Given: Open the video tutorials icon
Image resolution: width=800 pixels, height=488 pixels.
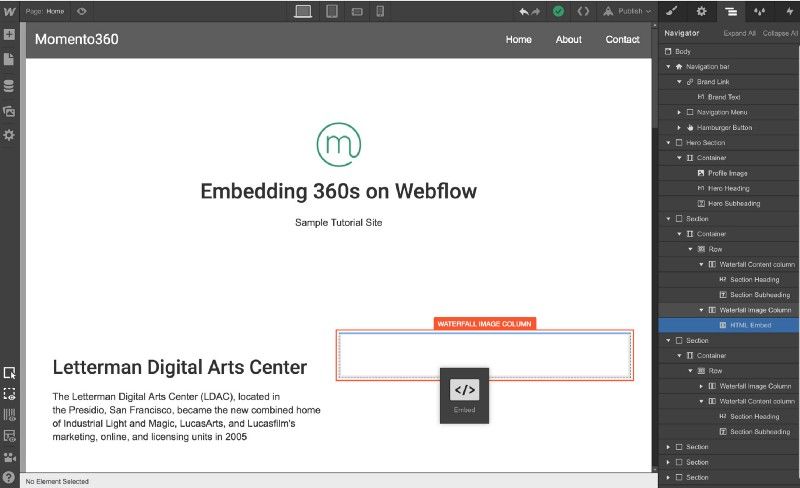Looking at the screenshot, I should [x=9, y=457].
